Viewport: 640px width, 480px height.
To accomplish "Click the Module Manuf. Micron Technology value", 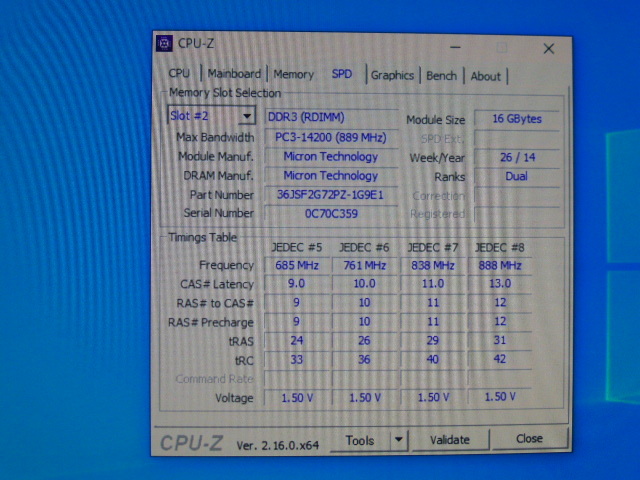I will point(331,156).
